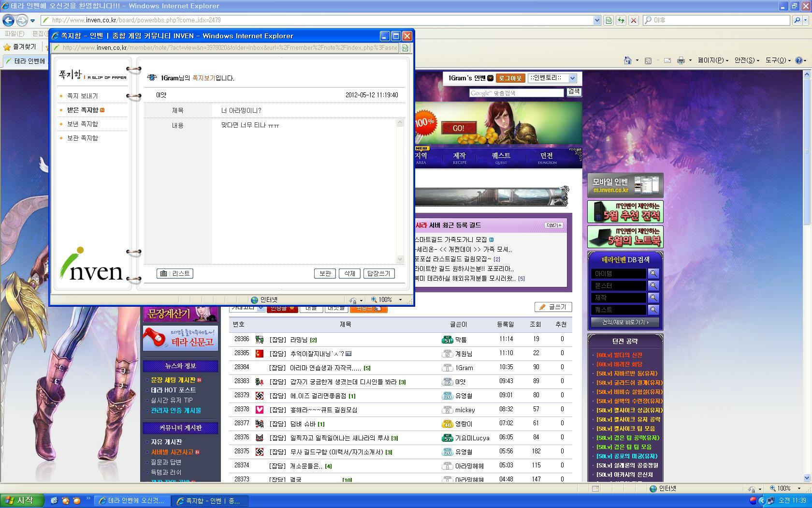Open the main address bar history dropdown
This screenshot has height=508, width=812.
click(x=597, y=20)
